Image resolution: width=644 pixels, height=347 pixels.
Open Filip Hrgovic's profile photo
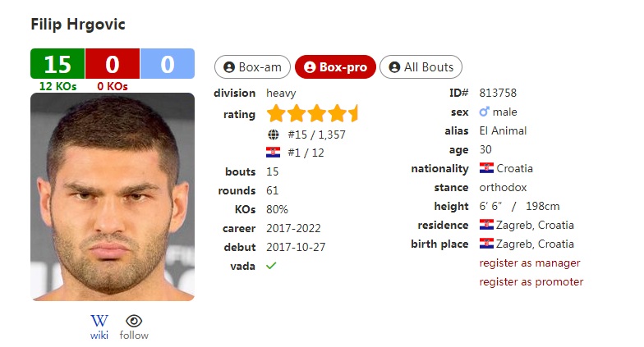pyautogui.click(x=113, y=197)
